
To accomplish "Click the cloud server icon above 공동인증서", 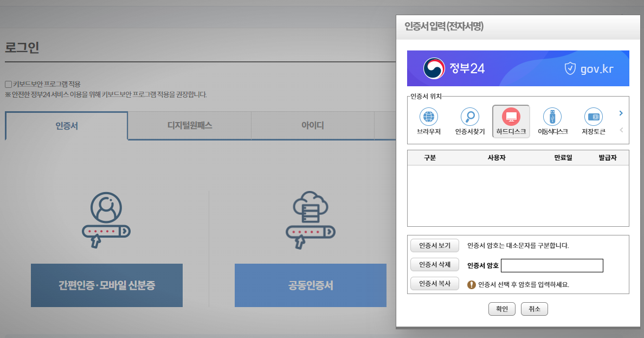I will coord(311,220).
